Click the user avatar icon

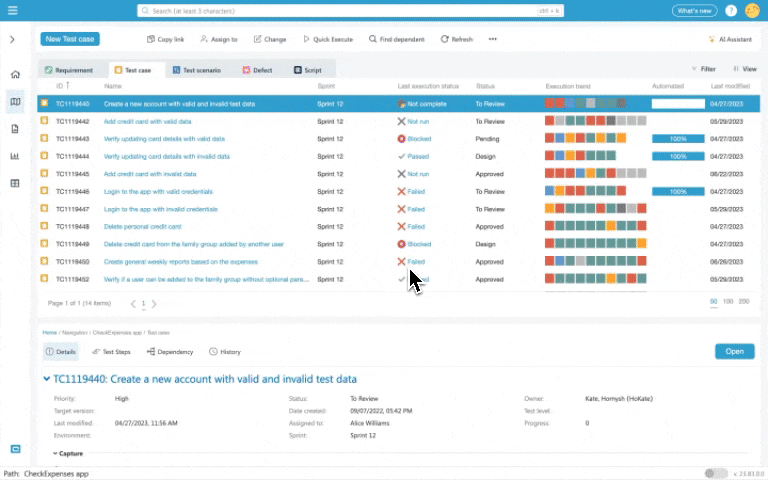[x=752, y=11]
